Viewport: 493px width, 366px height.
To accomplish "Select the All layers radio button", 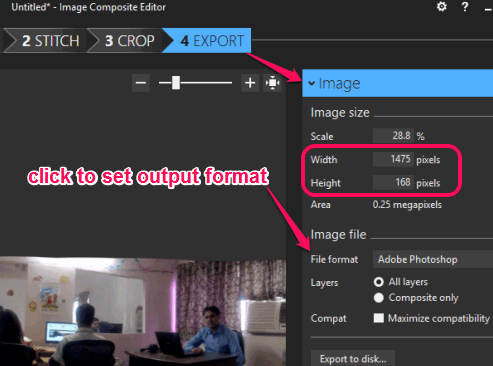I will pyautogui.click(x=379, y=282).
